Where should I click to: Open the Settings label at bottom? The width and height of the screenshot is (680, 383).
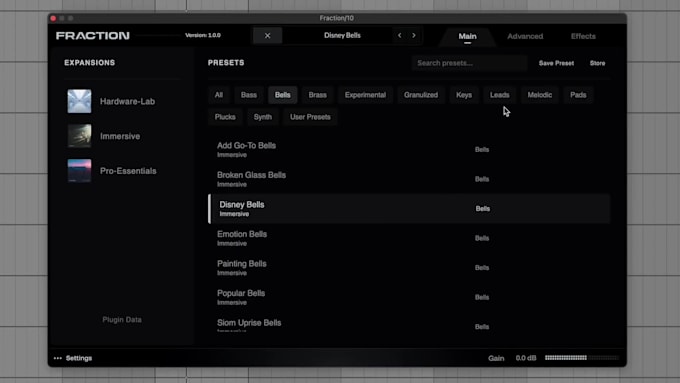79,358
